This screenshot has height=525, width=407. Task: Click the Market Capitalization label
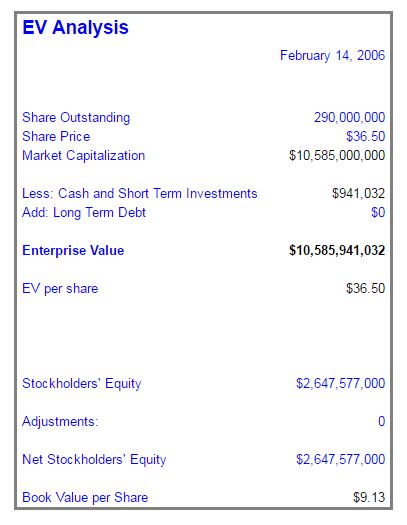[x=83, y=156]
